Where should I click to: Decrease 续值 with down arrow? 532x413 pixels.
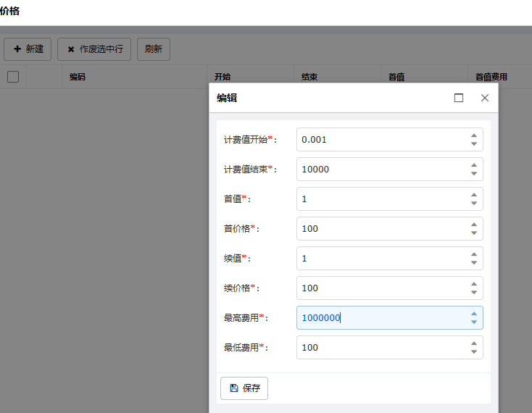pyautogui.click(x=474, y=262)
